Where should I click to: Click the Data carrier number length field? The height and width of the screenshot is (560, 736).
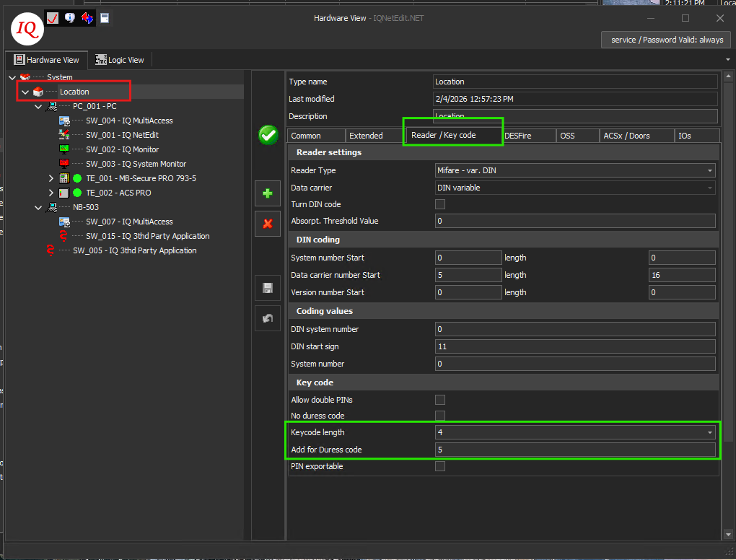pos(682,275)
